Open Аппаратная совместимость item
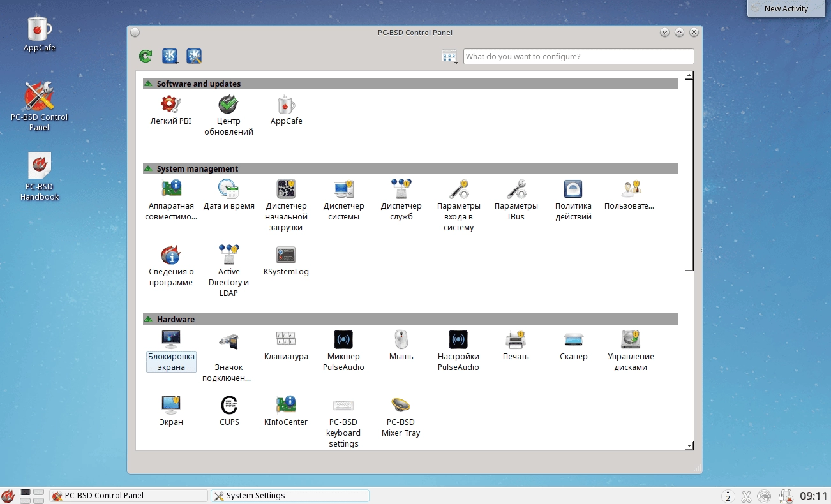This screenshot has height=504, width=831. pyautogui.click(x=171, y=200)
